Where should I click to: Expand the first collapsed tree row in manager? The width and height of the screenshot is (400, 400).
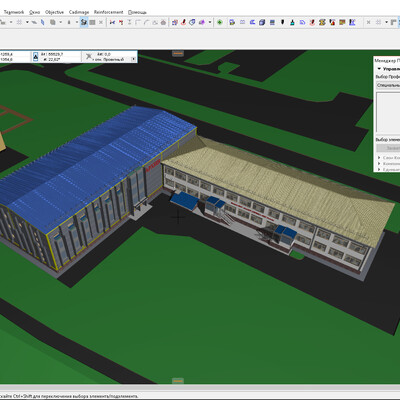[379, 157]
